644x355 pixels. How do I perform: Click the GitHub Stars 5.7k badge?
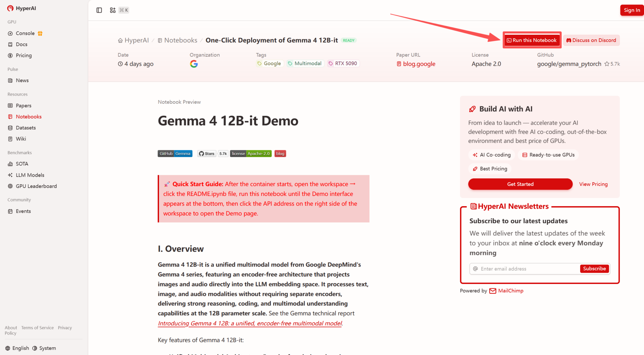(x=213, y=154)
